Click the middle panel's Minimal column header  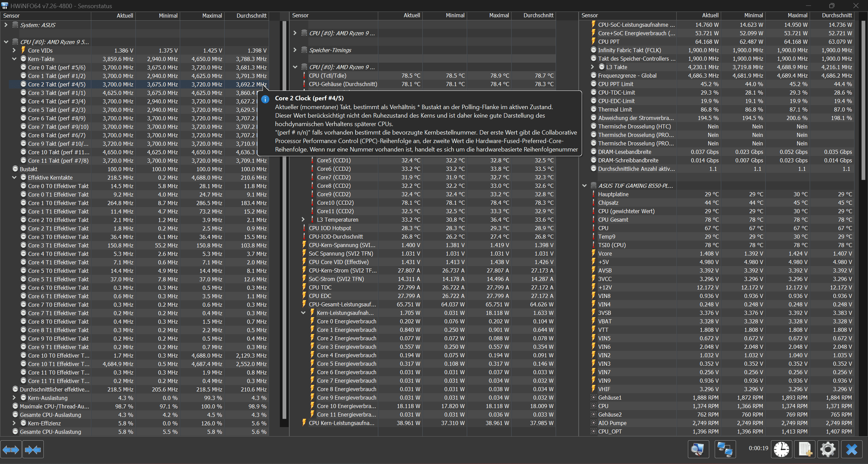445,16
